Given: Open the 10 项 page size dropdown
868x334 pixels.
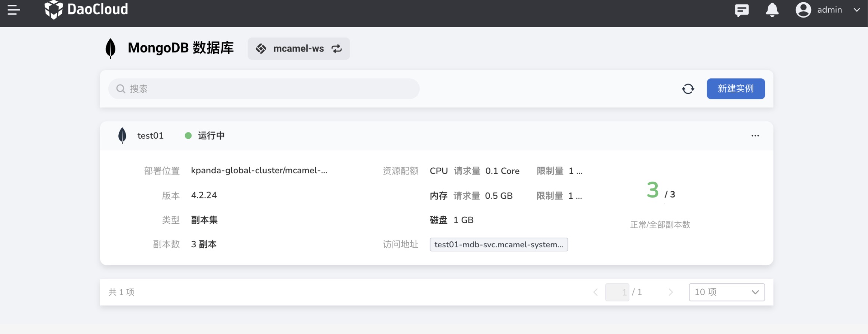Looking at the screenshot, I should pos(727,292).
